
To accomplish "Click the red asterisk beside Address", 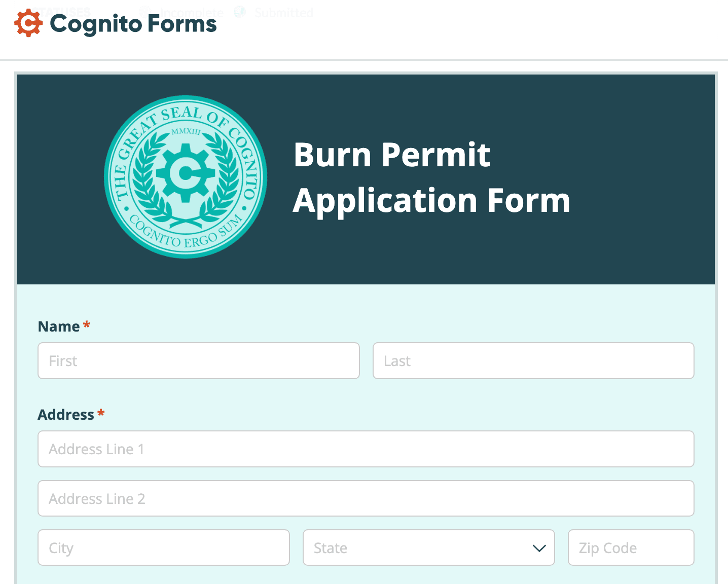I will 101,413.
